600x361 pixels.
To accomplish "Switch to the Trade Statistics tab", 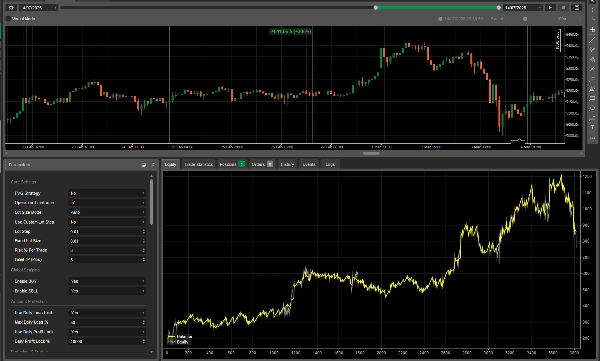I will point(198,164).
